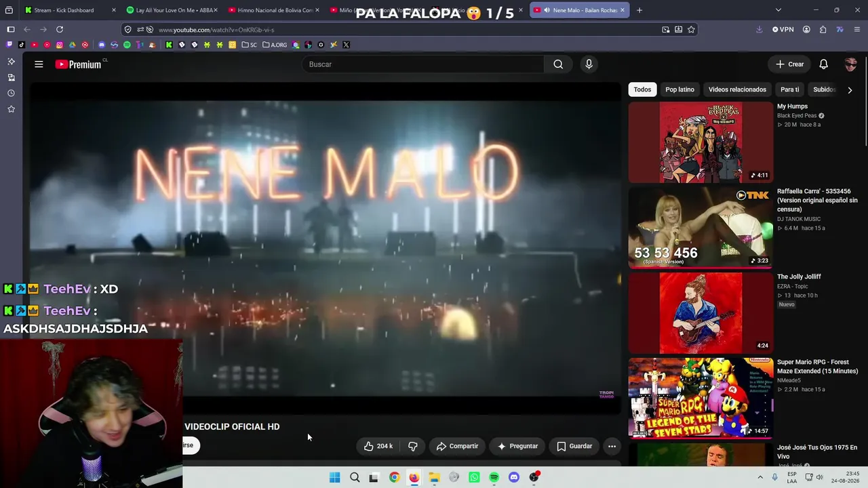Viewport: 868px width, 488px height.
Task: Open the YouTube account avatar menu
Action: [850, 64]
